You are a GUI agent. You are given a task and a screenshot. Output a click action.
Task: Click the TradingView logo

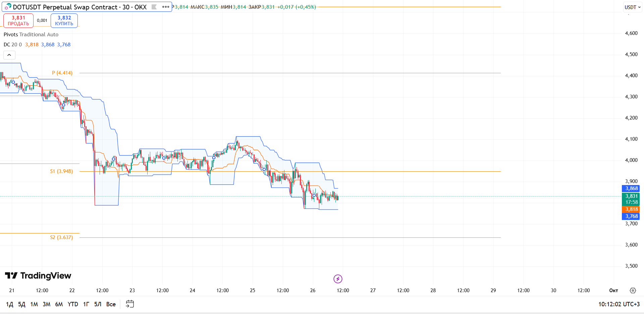[38, 276]
